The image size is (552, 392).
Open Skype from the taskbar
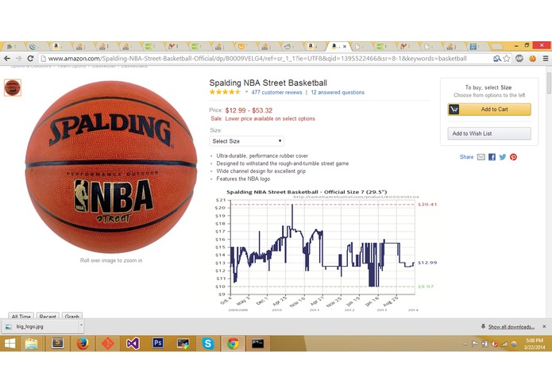pos(208,344)
